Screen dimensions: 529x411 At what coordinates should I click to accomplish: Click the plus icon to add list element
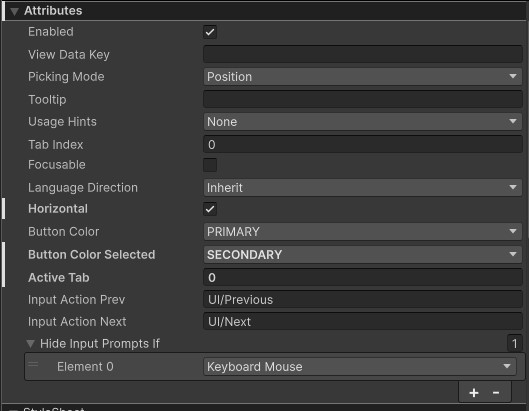click(x=474, y=392)
